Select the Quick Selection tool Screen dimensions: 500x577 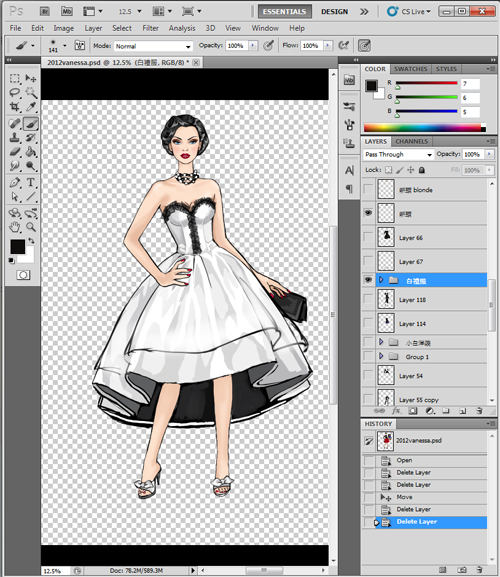[31, 92]
